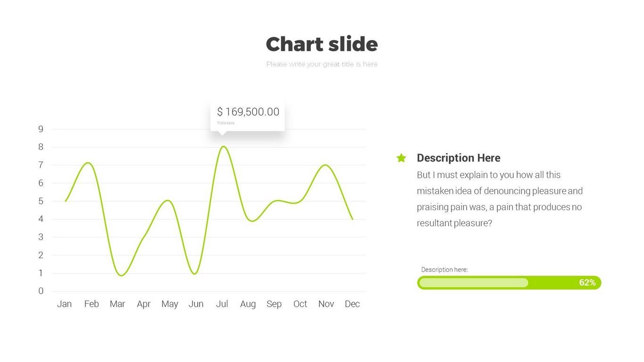
Task: Select the Mar label on the x-axis
Action: [x=117, y=304]
